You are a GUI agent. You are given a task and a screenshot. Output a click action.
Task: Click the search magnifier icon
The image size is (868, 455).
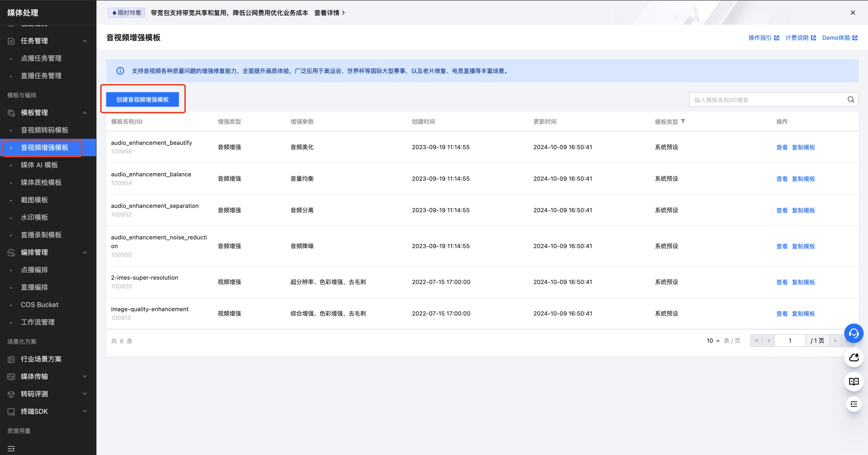[851, 99]
